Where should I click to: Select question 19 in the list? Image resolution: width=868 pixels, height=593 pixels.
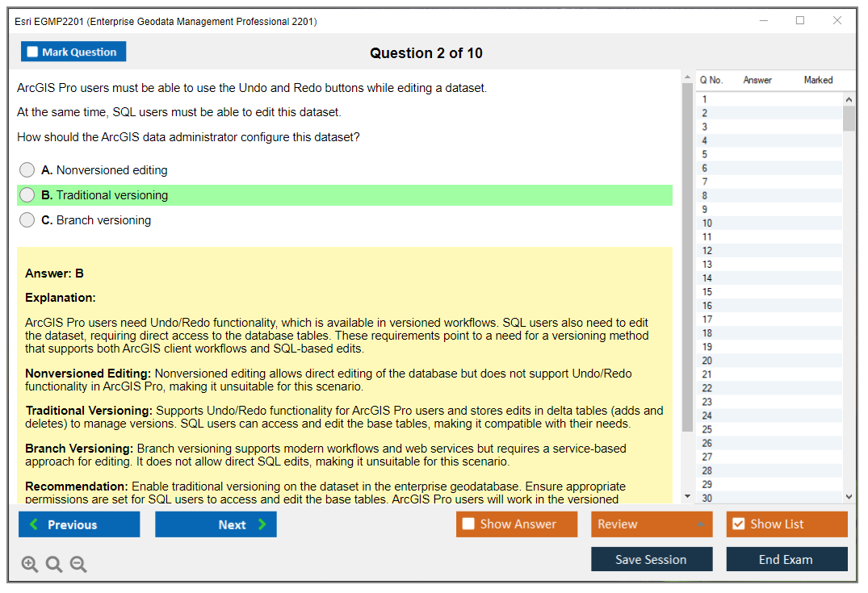pyautogui.click(x=769, y=347)
